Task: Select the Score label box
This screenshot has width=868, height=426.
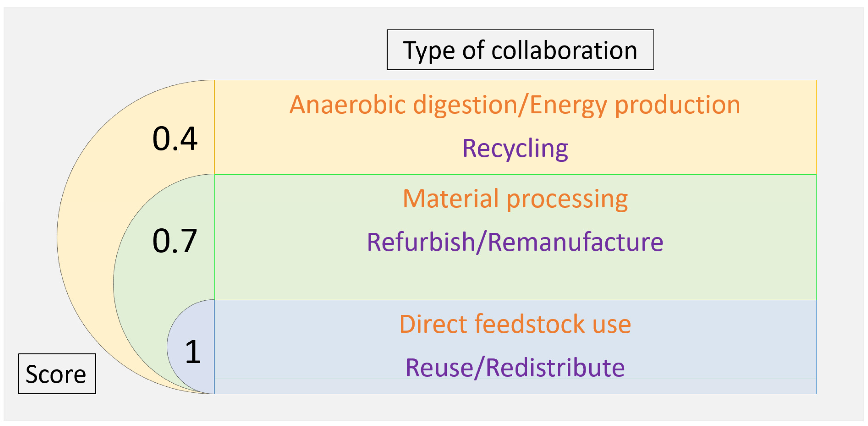Action: (57, 374)
